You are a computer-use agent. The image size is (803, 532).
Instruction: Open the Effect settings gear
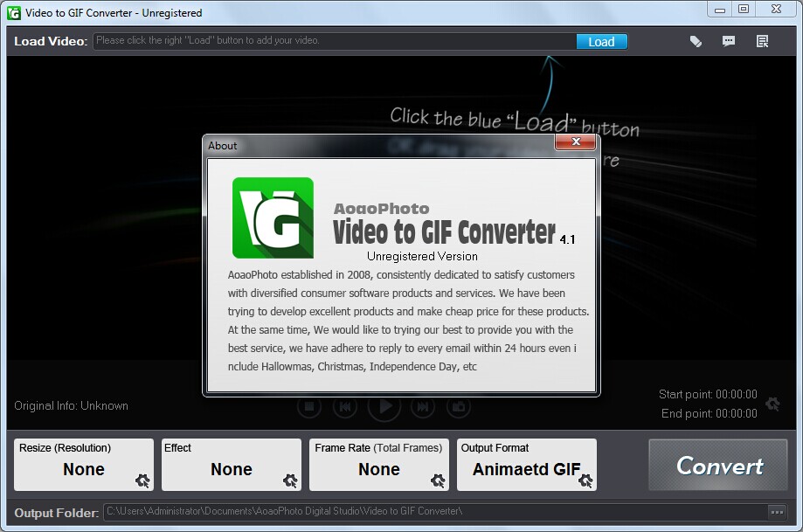tap(290, 480)
